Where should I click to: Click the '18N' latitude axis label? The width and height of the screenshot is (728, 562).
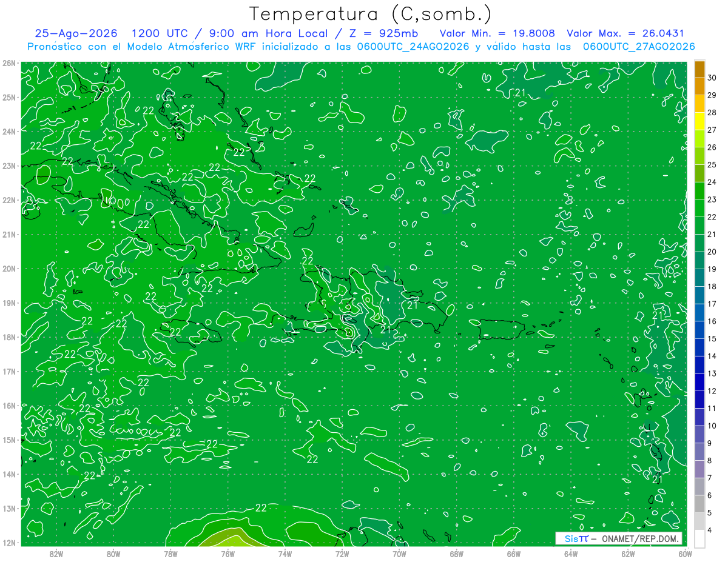(9, 337)
